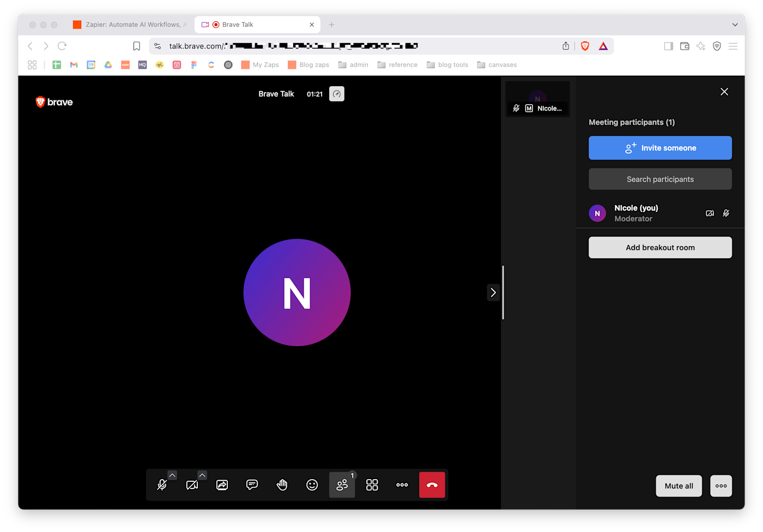763x532 pixels.
Task: Open Figma bookmark
Action: click(x=193, y=65)
